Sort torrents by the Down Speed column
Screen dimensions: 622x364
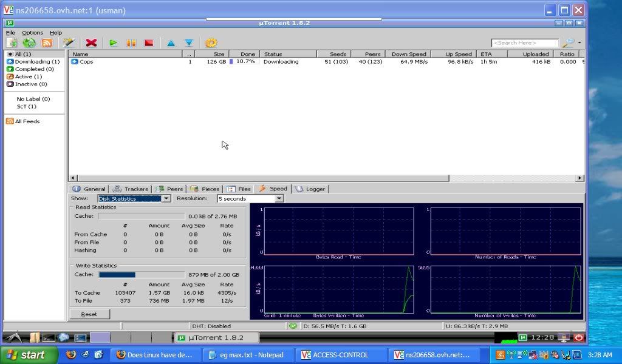tap(409, 54)
